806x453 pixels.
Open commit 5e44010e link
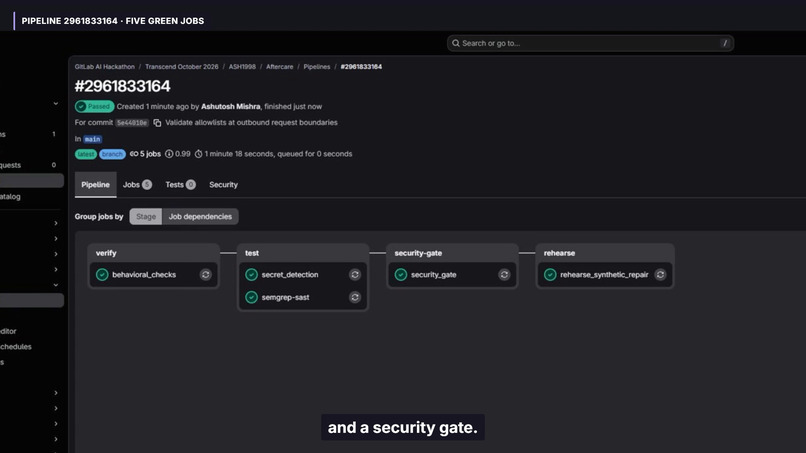click(132, 123)
